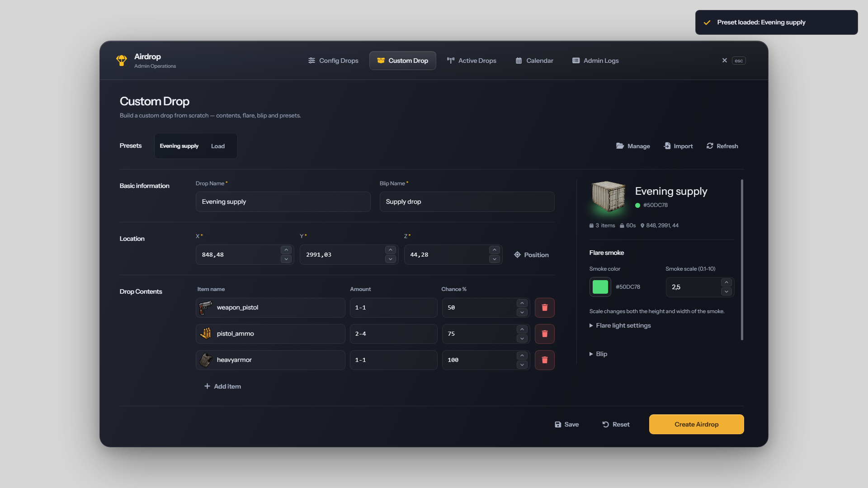Viewport: 868px width, 488px height.
Task: Click the pistol_ammo bullets icon
Action: (206, 334)
